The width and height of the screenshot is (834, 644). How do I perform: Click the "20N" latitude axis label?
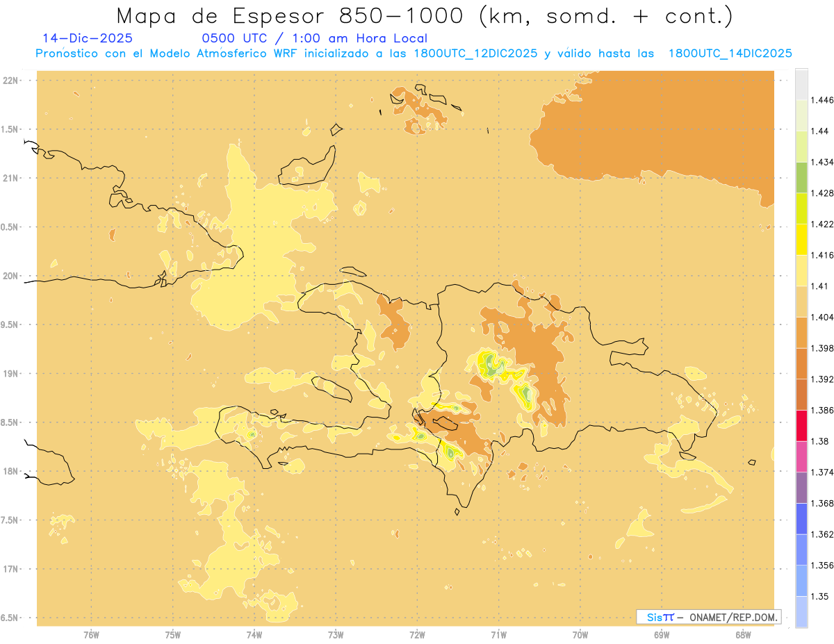pos(10,276)
